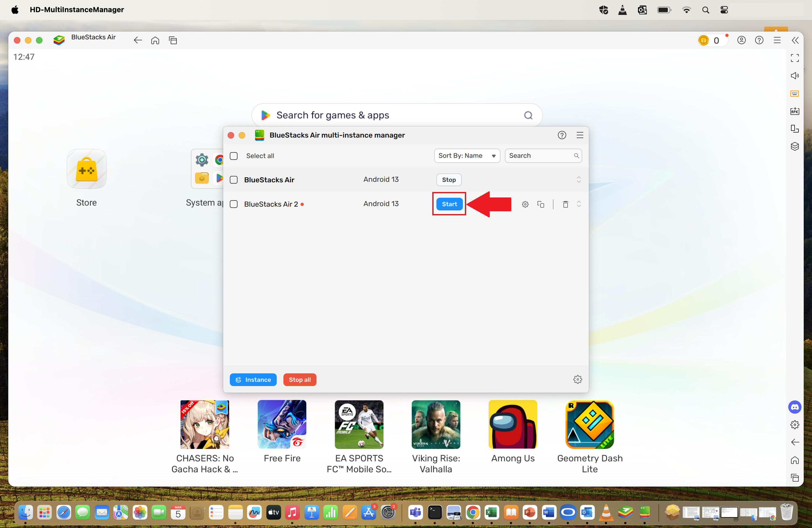Click the volume icon in side toolbar
812x528 pixels.
(795, 76)
